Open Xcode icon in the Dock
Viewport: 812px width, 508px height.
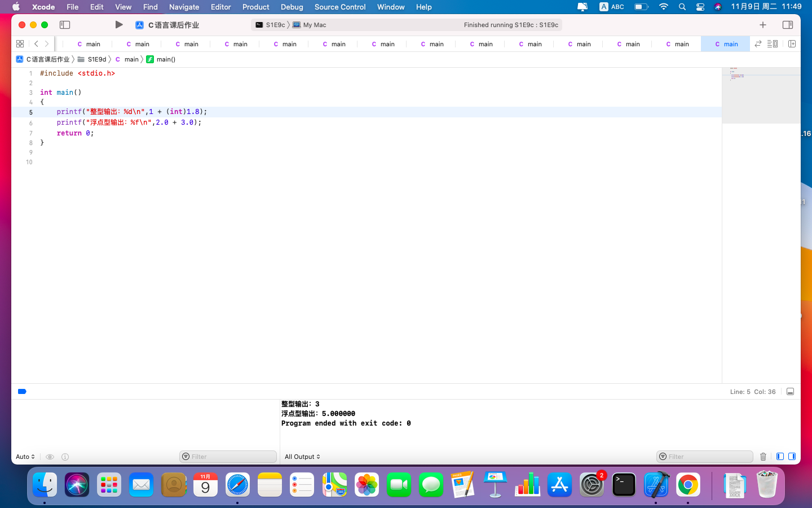coord(656,485)
